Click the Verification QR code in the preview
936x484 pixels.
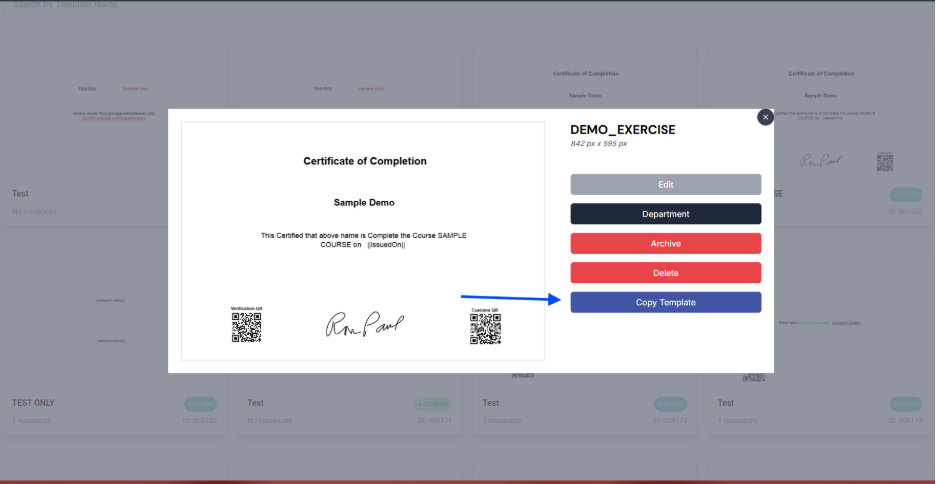[247, 328]
